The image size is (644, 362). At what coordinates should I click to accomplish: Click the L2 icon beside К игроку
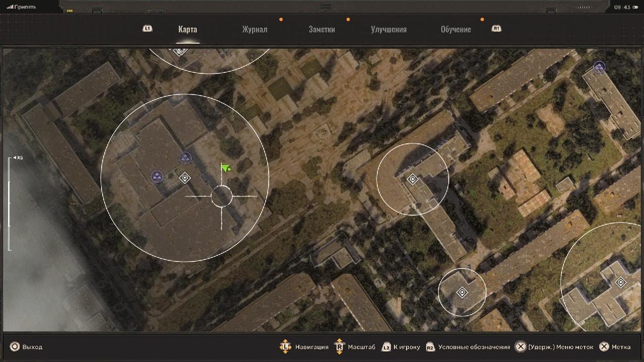tap(386, 347)
